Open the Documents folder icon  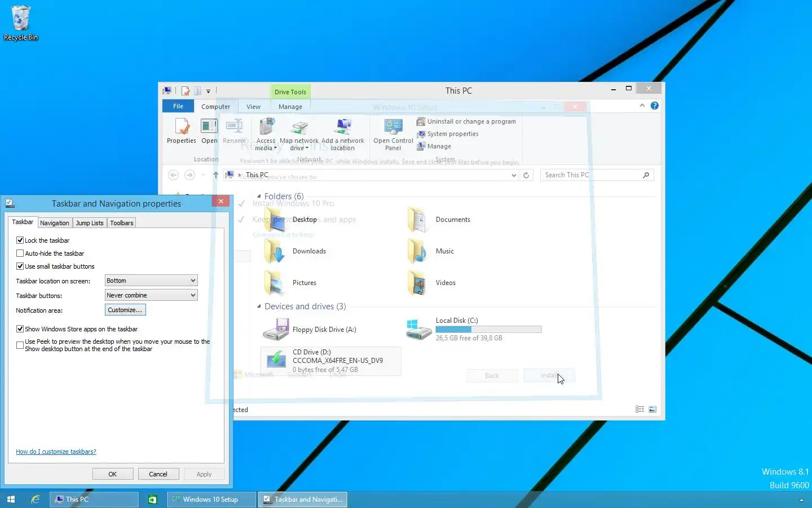click(x=418, y=220)
